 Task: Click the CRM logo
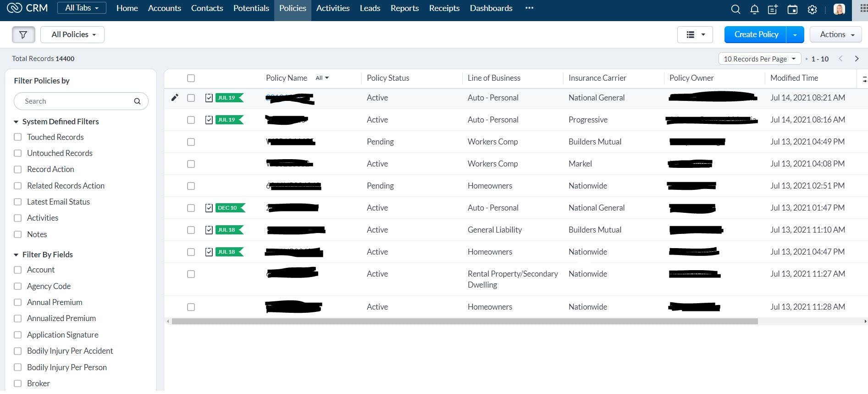[28, 8]
